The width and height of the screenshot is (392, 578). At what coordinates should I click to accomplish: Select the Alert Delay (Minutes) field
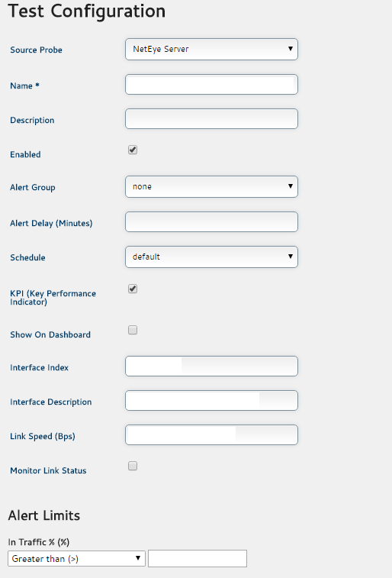[x=211, y=222]
